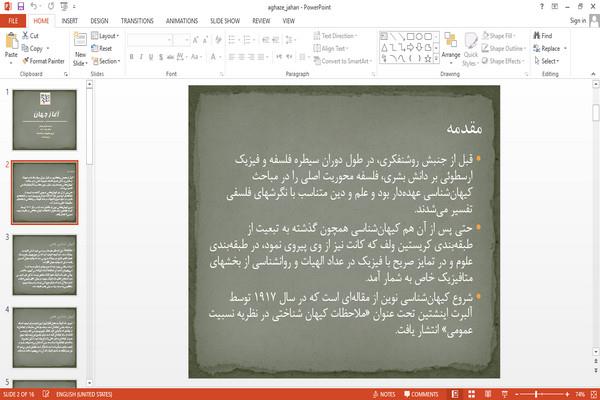Toggle Underline formatting

(x=151, y=57)
